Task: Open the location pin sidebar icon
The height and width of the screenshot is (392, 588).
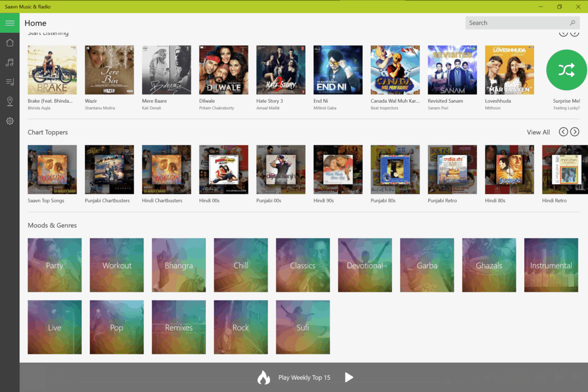Action: (10, 101)
